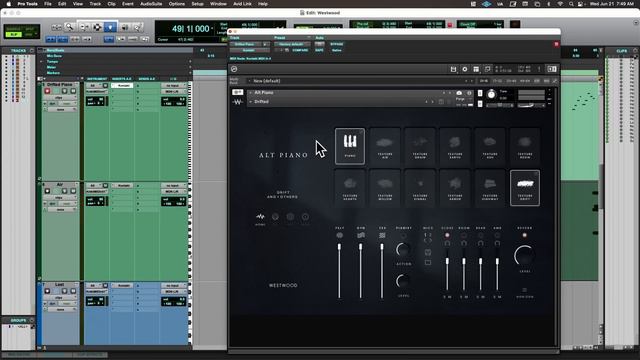Open the Tracks list popup menu
This screenshot has height=360, width=640.
pos(31,51)
